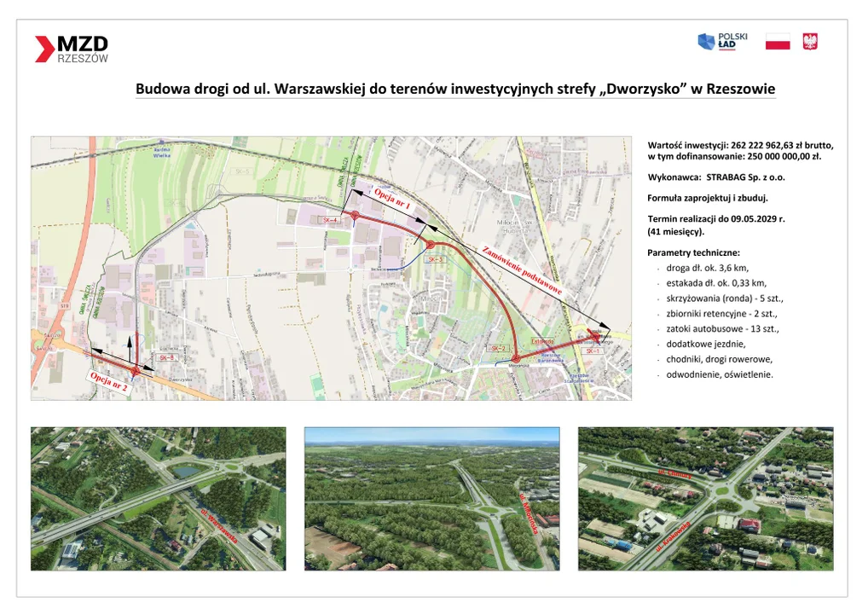Screen dimensions: 868x614
Task: Click the 'Opcja nr 2' map label
Action: 108,381
